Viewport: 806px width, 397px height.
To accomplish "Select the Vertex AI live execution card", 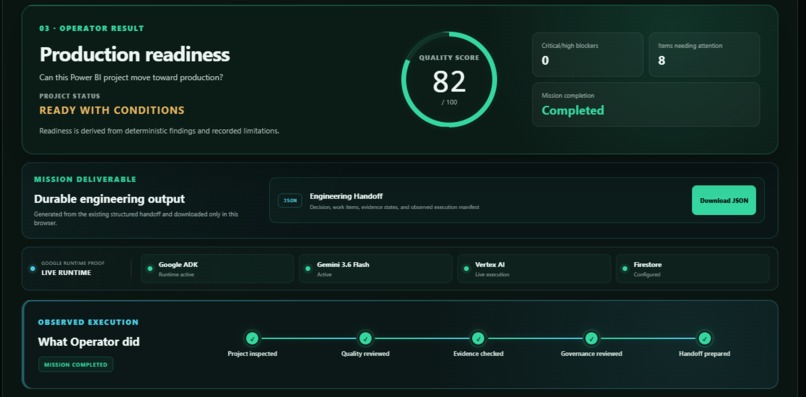I will (x=534, y=268).
